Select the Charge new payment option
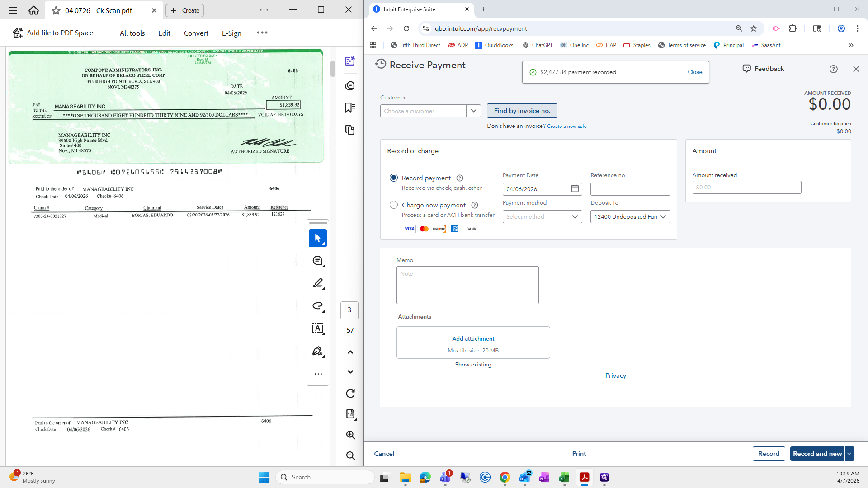The width and height of the screenshot is (868, 488). pos(394,205)
